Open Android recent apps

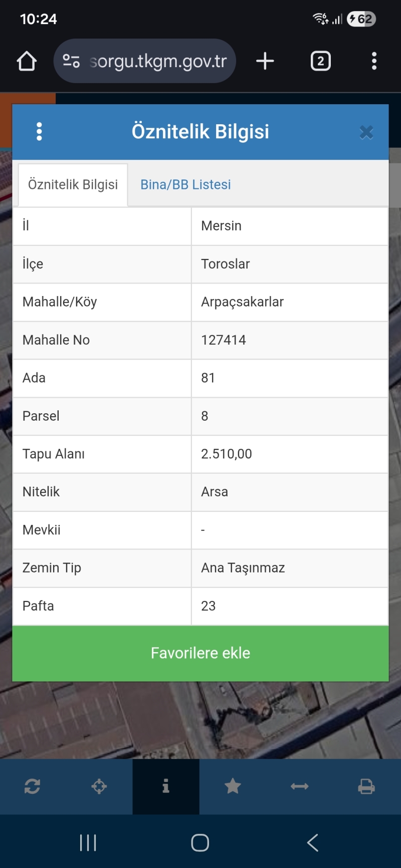coord(88,842)
